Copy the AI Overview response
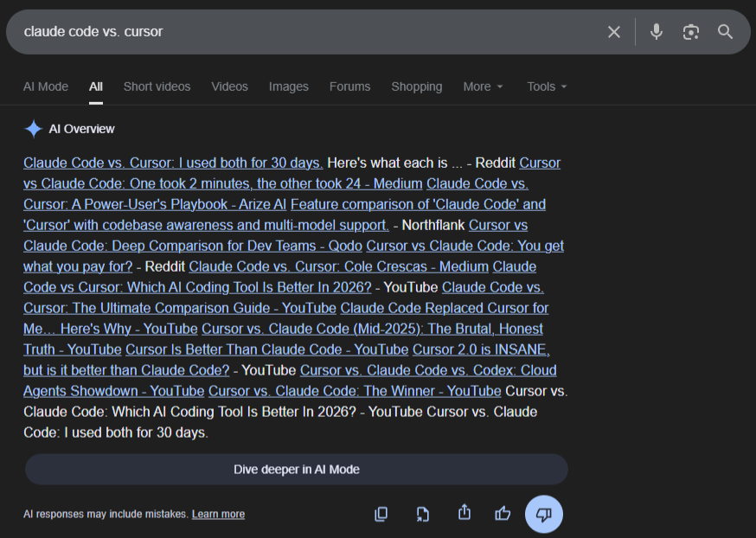 click(x=381, y=513)
